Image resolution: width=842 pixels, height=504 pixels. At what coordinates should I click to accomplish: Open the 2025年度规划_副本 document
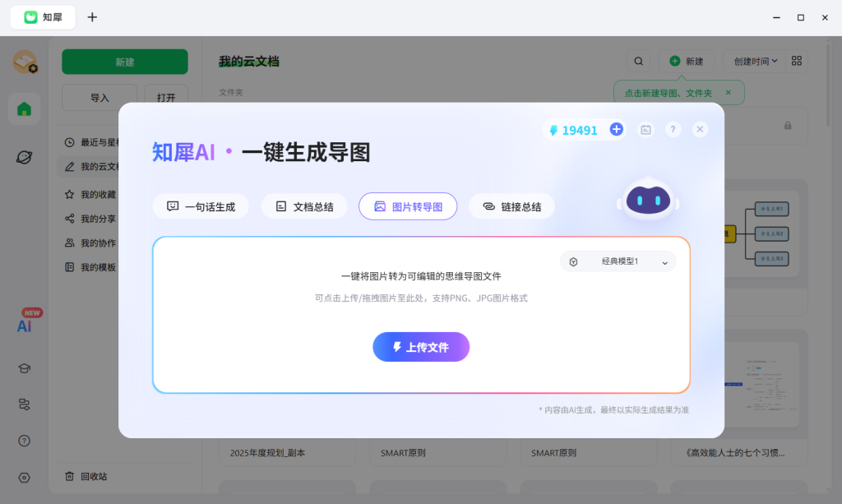tap(267, 452)
